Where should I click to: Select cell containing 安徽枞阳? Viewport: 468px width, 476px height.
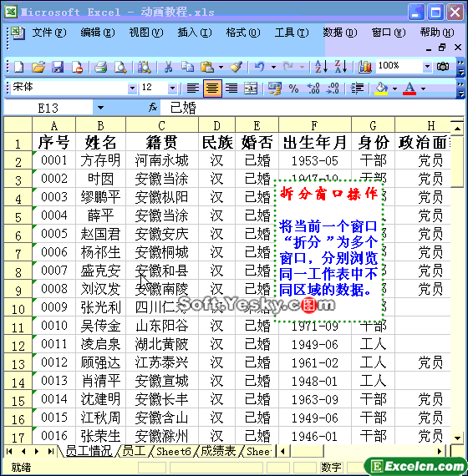pos(161,197)
